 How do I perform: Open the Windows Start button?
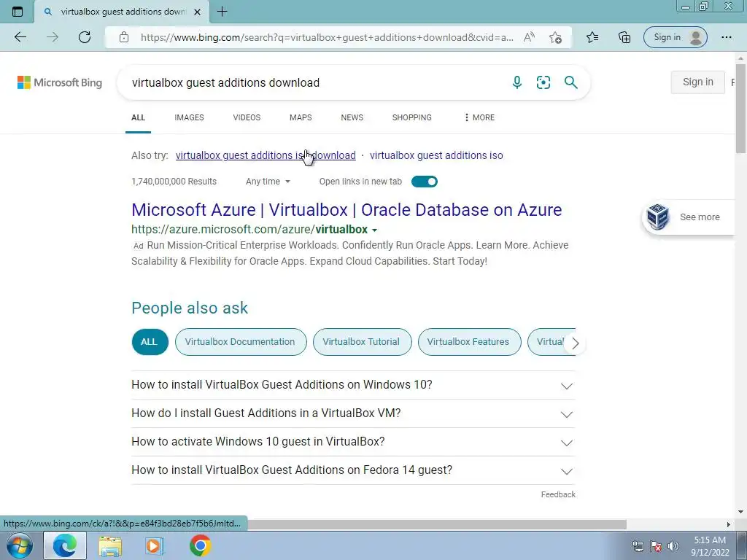coord(19,545)
